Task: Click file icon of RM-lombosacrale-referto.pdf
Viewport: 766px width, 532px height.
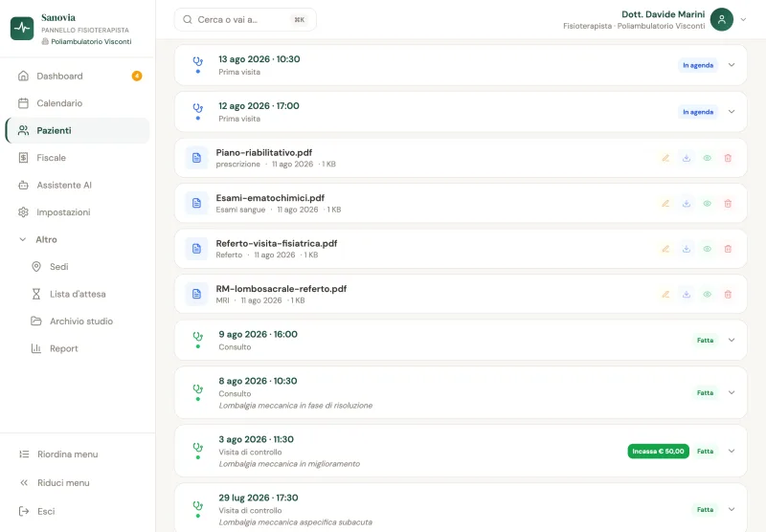Action: click(x=196, y=294)
